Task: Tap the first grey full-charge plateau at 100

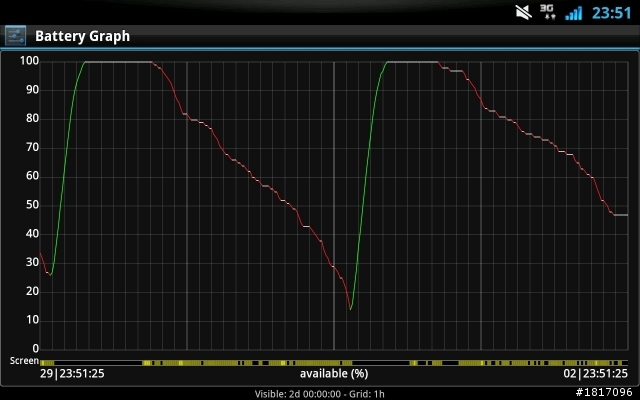Action: tap(118, 62)
